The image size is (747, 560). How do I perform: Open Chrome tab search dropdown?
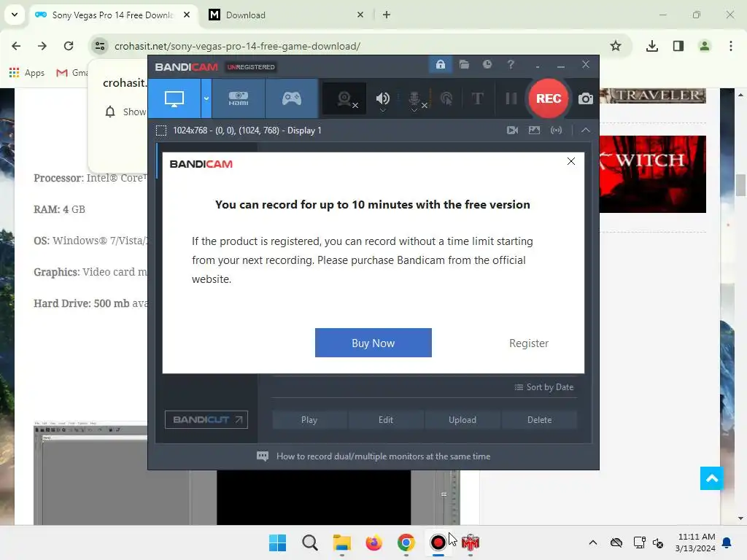point(15,15)
